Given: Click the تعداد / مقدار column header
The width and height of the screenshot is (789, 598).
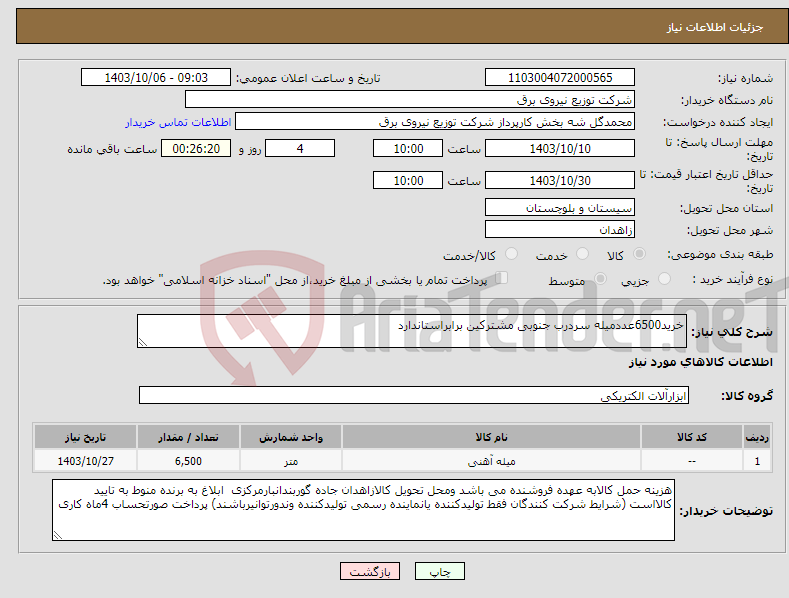Looking at the screenshot, I should 188,437.
